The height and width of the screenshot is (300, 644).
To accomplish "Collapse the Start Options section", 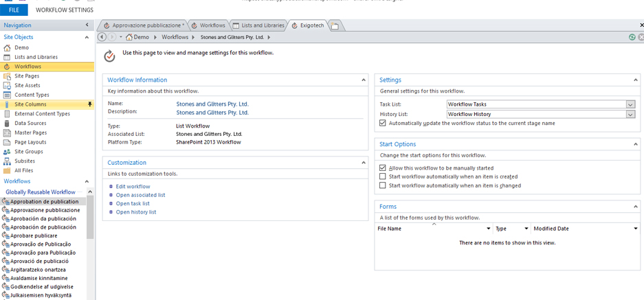I will [x=635, y=144].
